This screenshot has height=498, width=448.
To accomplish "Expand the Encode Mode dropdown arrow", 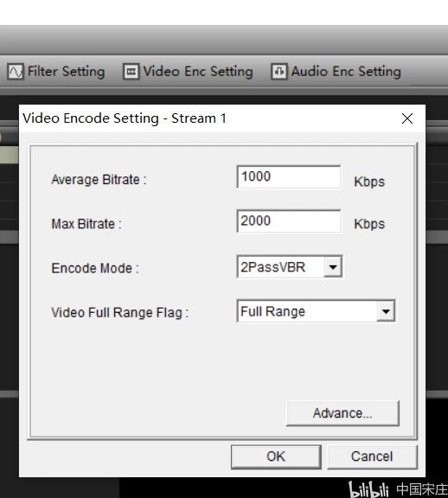I will 333,267.
